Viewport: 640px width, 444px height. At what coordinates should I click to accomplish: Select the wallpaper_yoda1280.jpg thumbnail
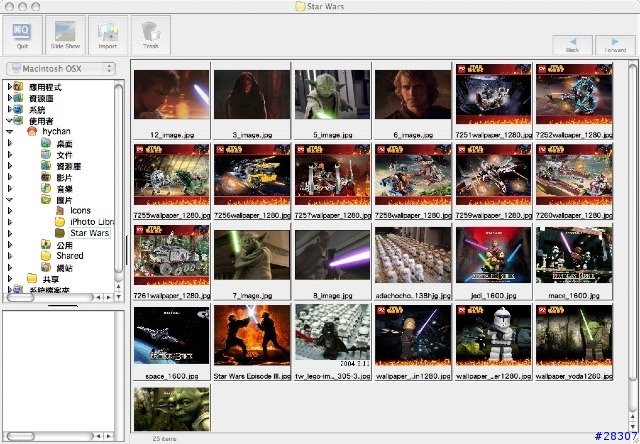(x=574, y=335)
